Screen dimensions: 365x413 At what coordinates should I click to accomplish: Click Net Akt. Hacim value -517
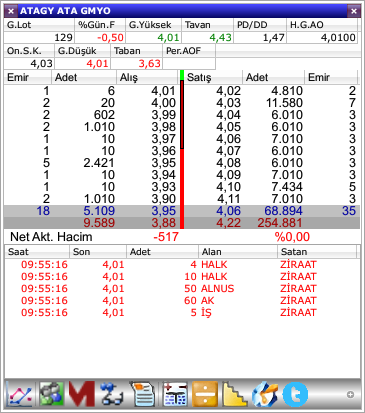pyautogui.click(x=166, y=237)
